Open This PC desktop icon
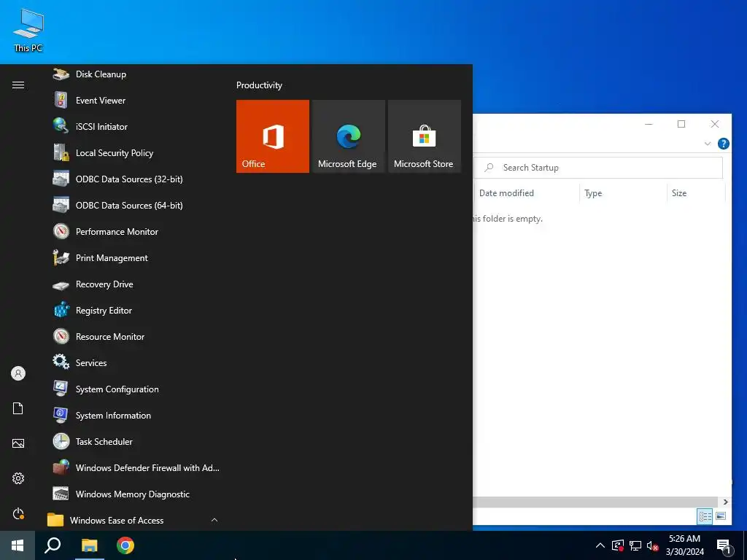This screenshot has height=560, width=747. (28, 30)
